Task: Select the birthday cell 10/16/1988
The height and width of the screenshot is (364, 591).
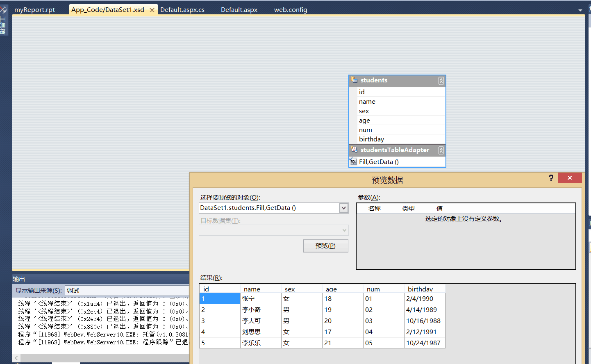Action: click(x=425, y=321)
